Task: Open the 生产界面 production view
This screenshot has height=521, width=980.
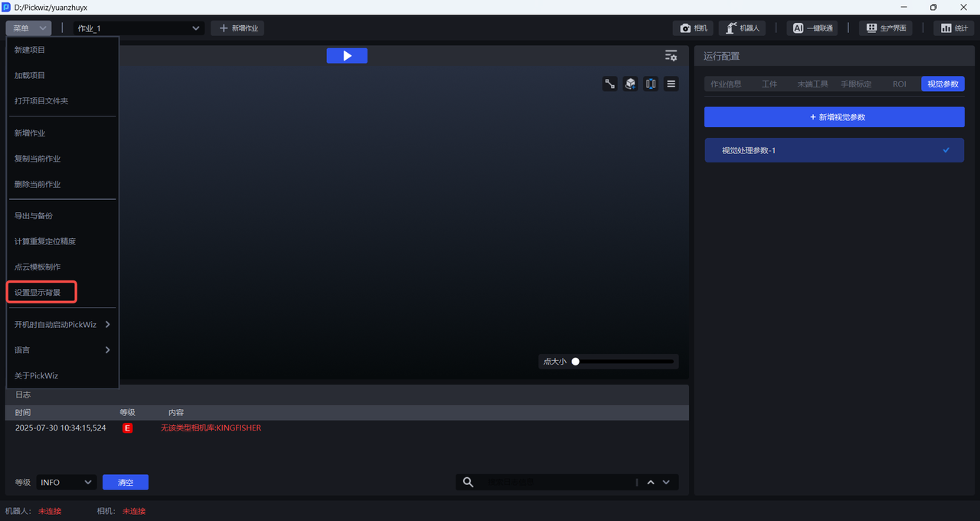Action: click(886, 28)
